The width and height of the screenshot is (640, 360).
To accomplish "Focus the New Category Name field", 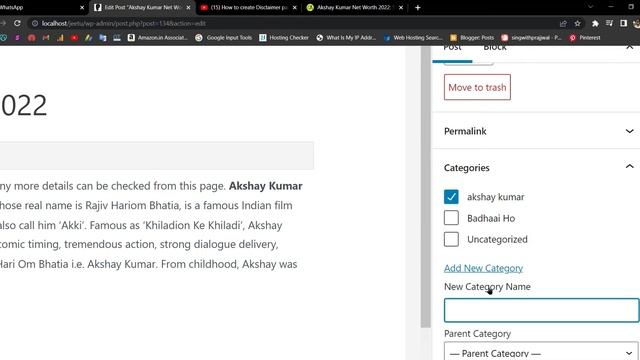I will tap(541, 310).
